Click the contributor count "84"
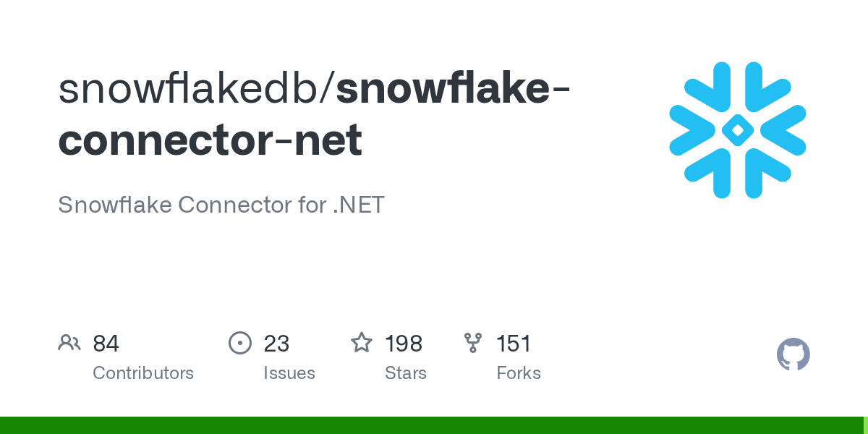 [106, 344]
